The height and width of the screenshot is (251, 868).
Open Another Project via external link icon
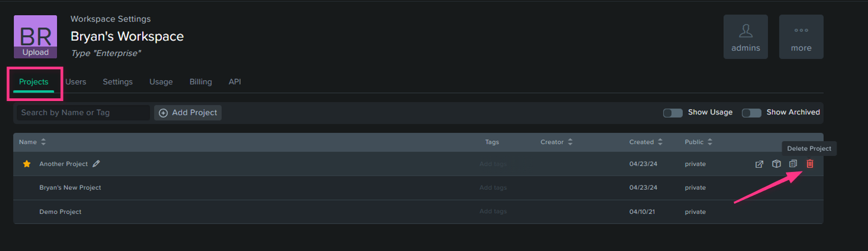point(759,164)
